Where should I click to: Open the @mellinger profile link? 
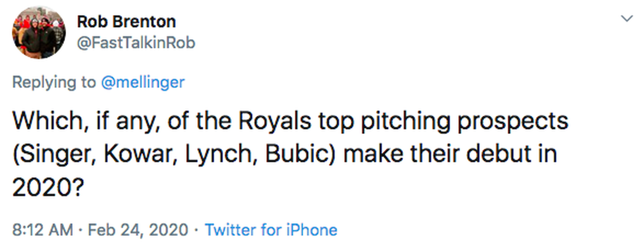(x=142, y=82)
